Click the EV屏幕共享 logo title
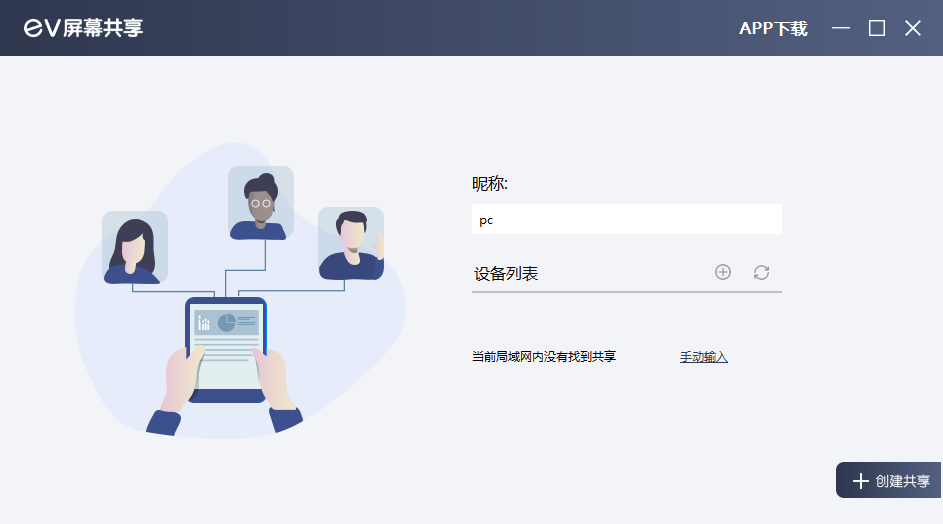 [84, 28]
